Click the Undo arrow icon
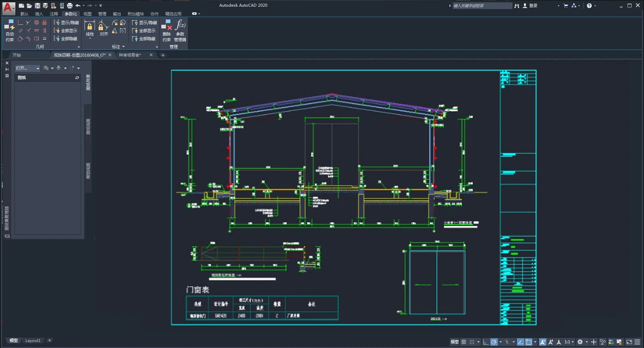The width and height of the screenshot is (644, 348). tap(78, 6)
